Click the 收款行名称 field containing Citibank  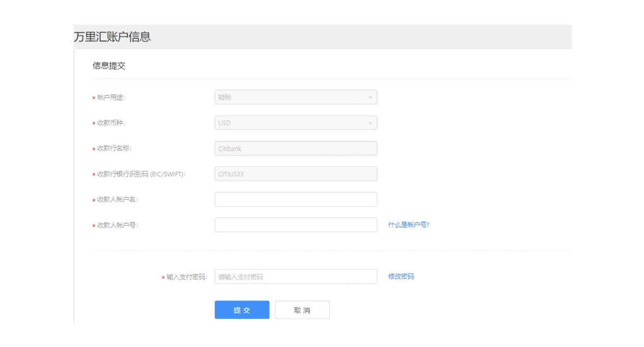296,148
